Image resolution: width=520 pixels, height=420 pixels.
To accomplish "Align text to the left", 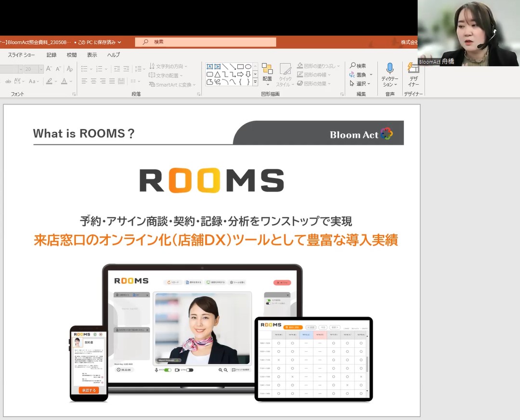I will pos(84,81).
